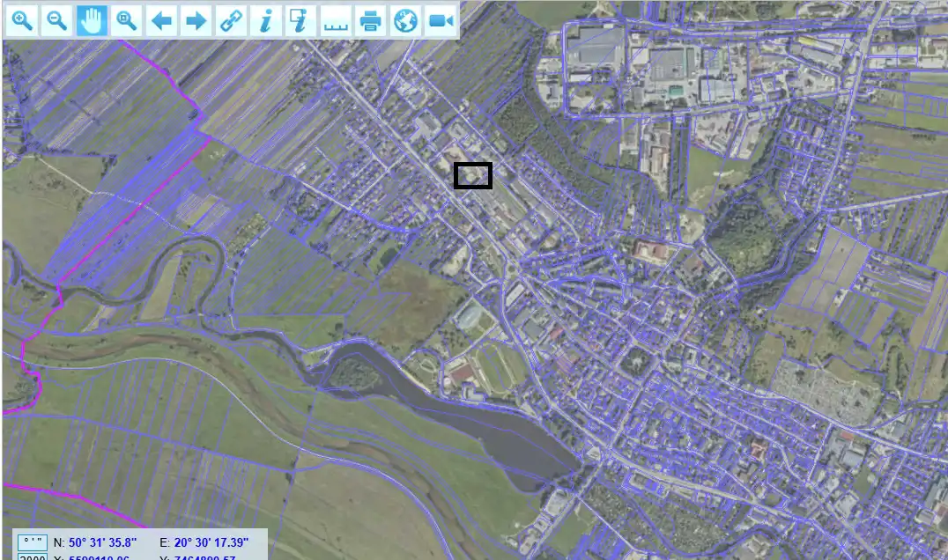The image size is (948, 560).
Task: Select the info identify tool
Action: click(x=265, y=20)
